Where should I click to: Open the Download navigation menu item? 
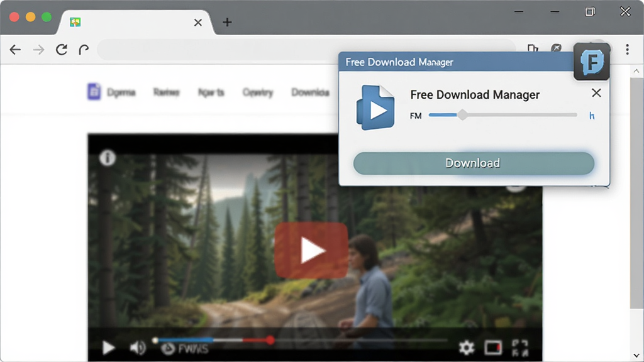[x=311, y=92]
